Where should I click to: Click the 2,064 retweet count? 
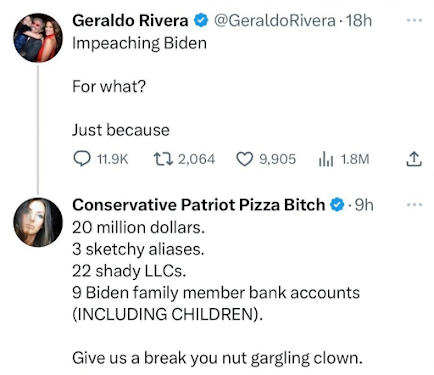(196, 159)
